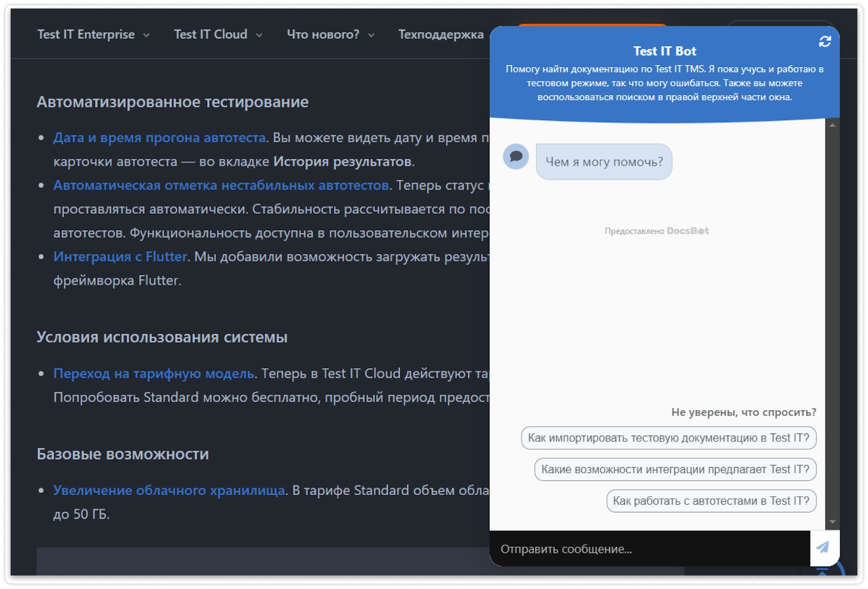Click the Test IT Bot title
Viewport: 868px width, 589px height.
coord(664,51)
